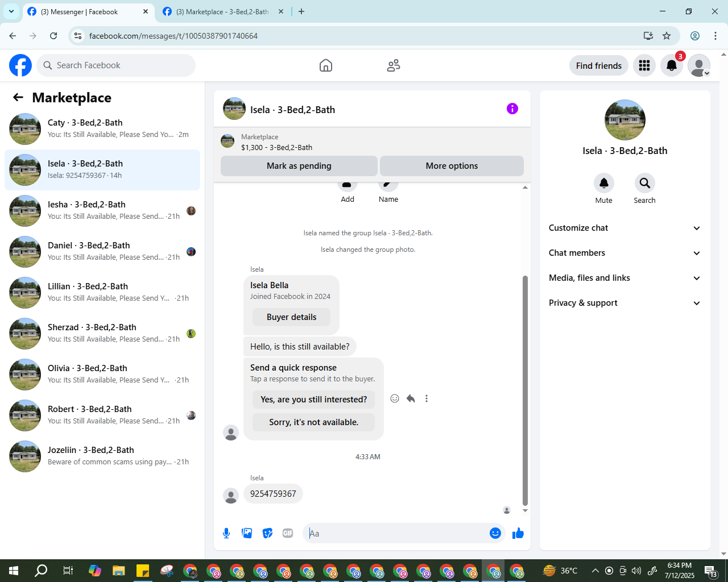Open the Iesha 3-Bed,2-Bath conversation
Viewport: 728px width, 582px height.
[102, 211]
